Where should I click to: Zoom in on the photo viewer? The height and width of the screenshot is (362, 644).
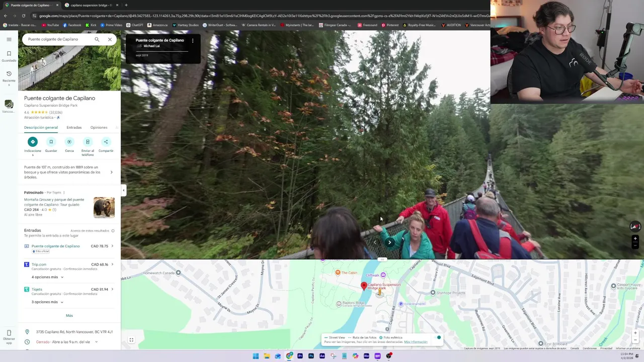pos(635,239)
